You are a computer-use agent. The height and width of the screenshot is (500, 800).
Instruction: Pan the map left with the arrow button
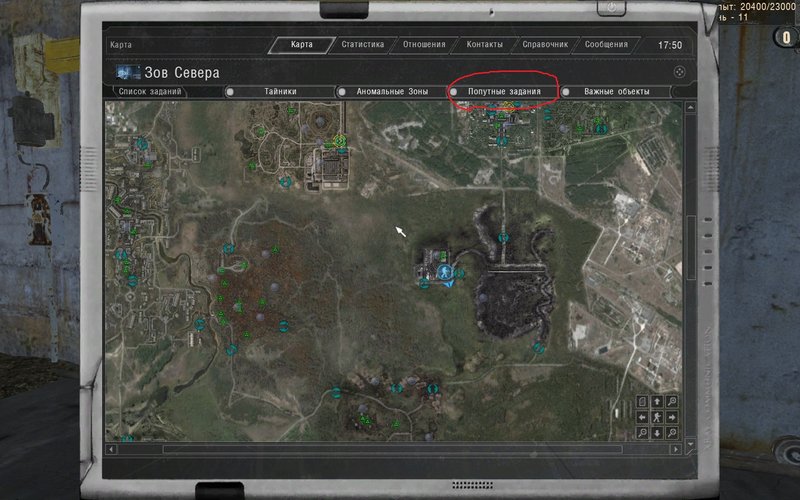641,417
